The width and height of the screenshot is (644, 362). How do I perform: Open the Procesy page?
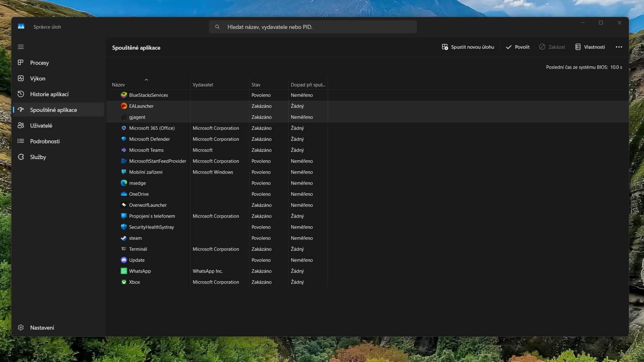coord(39,63)
